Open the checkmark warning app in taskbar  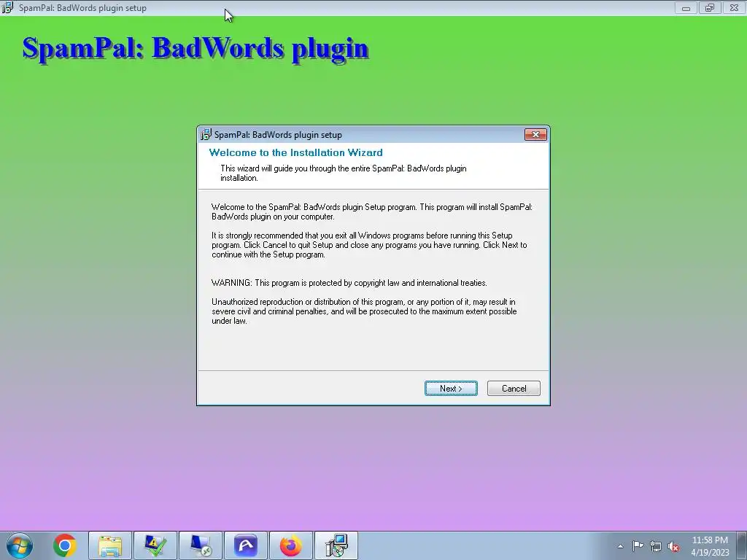pyautogui.click(x=155, y=545)
